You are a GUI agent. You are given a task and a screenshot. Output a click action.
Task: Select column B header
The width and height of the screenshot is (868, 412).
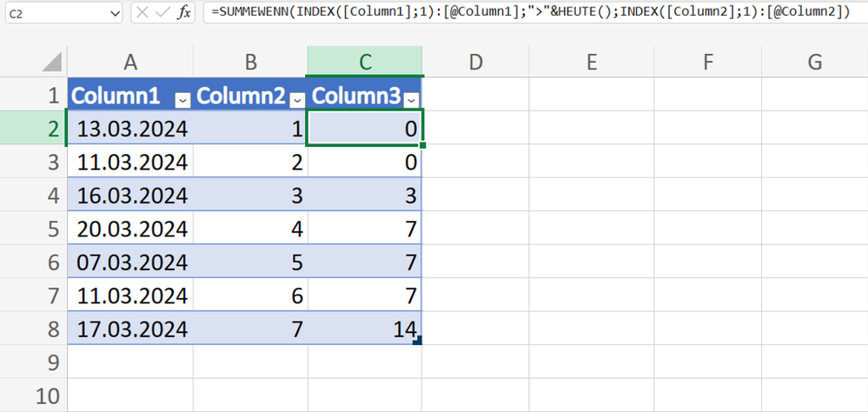tap(251, 62)
